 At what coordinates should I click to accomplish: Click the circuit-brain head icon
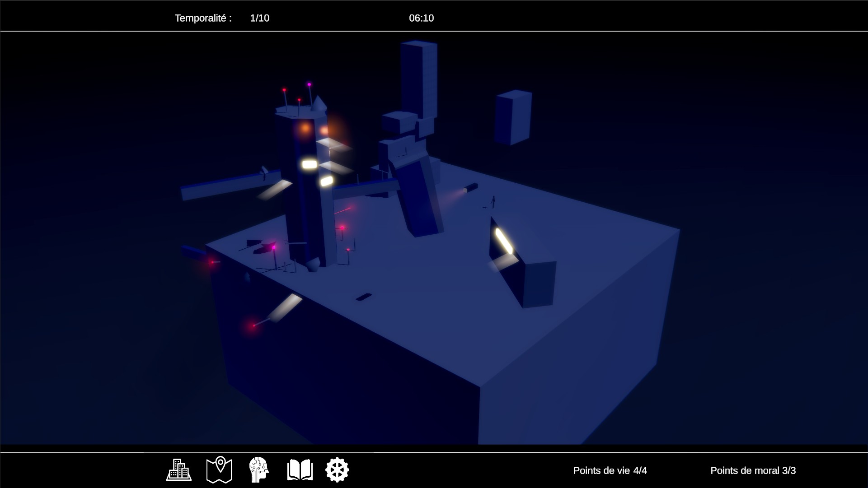tap(259, 470)
